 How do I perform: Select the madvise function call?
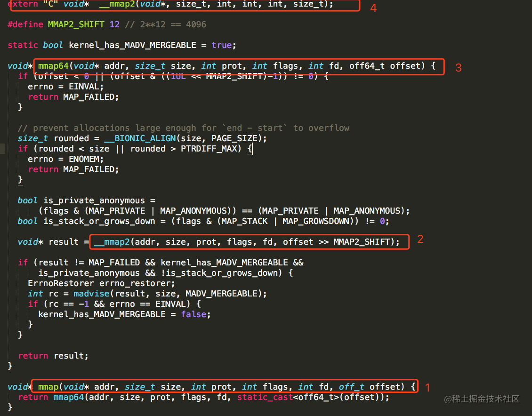click(x=91, y=293)
